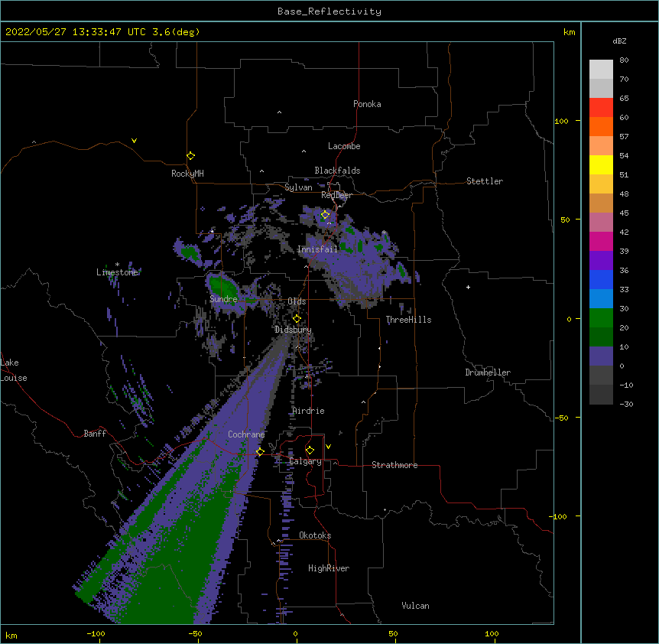Click the asterisk marker above Limestone
659x644 pixels.
pyautogui.click(x=117, y=265)
